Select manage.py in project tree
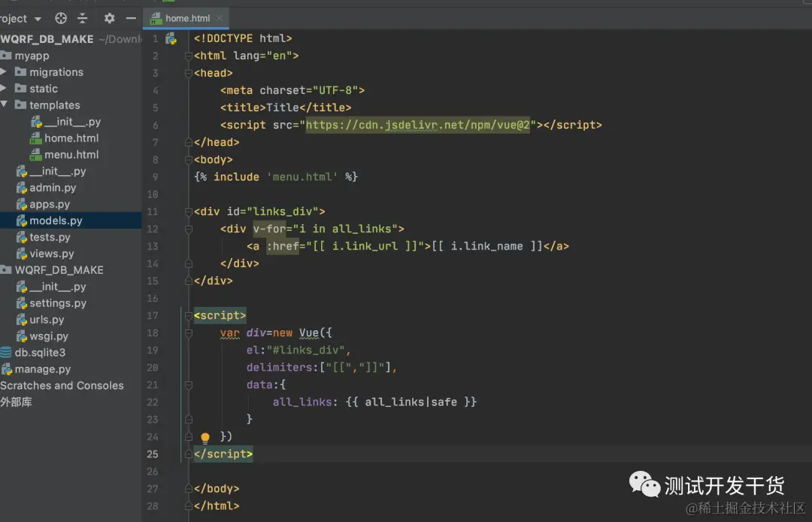 (42, 369)
